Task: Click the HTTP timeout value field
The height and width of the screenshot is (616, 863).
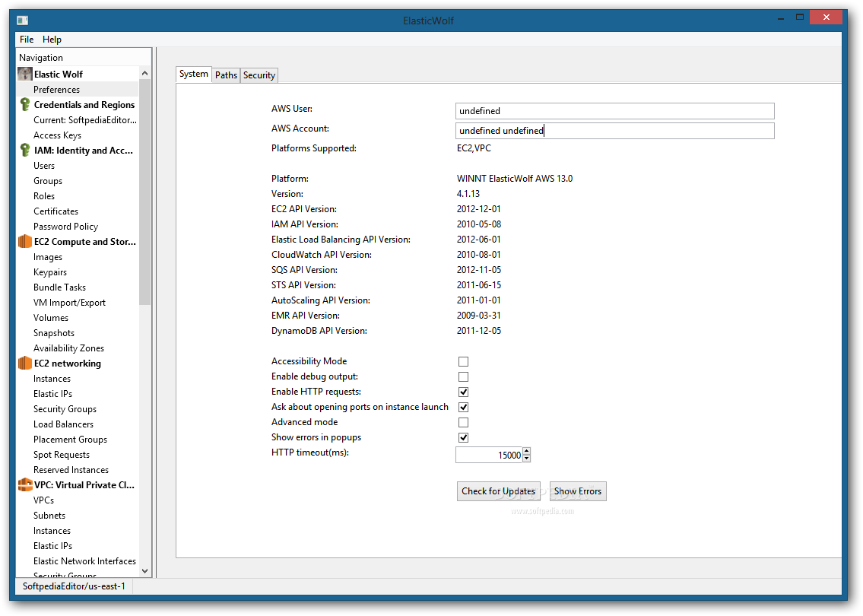Action: pos(489,456)
